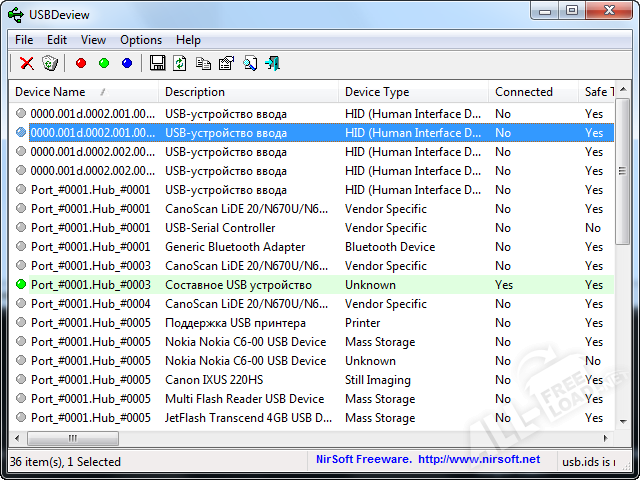Viewport: 640px width, 480px height.
Task: Click the red circle disconnect icon
Action: coord(81,63)
